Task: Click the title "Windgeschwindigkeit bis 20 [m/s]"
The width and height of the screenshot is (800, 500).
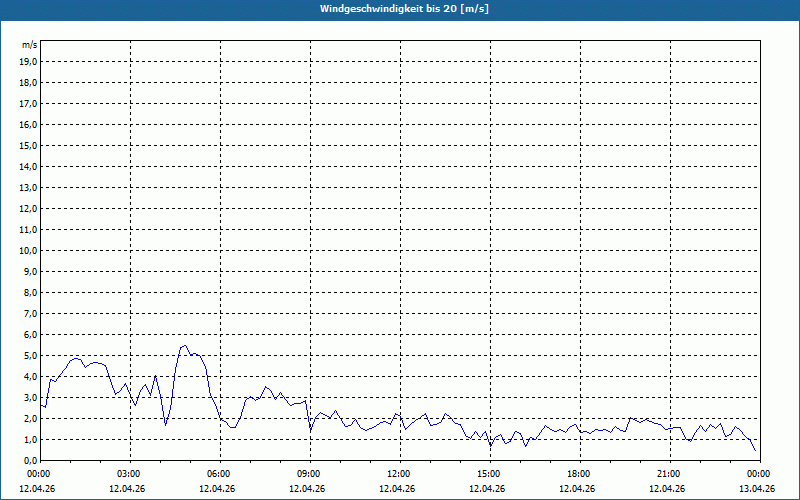Action: (x=405, y=9)
